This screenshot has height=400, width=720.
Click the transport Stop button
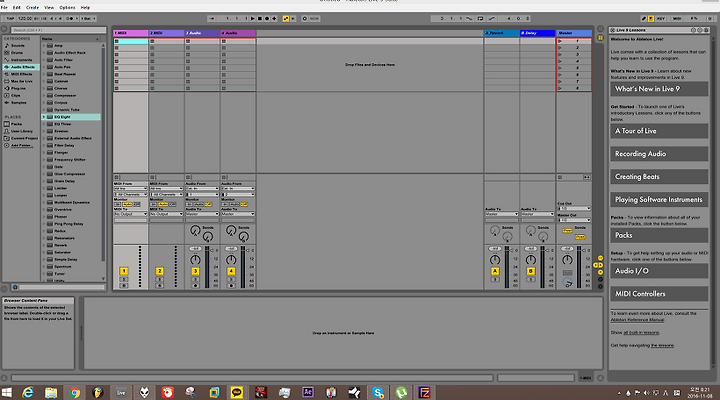pos(260,18)
